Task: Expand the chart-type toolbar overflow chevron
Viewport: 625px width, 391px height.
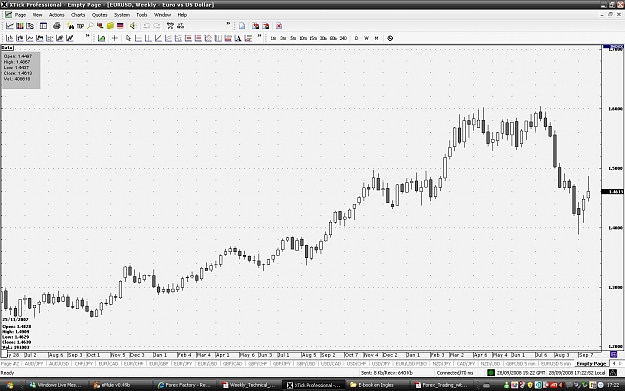Action: tap(87, 36)
